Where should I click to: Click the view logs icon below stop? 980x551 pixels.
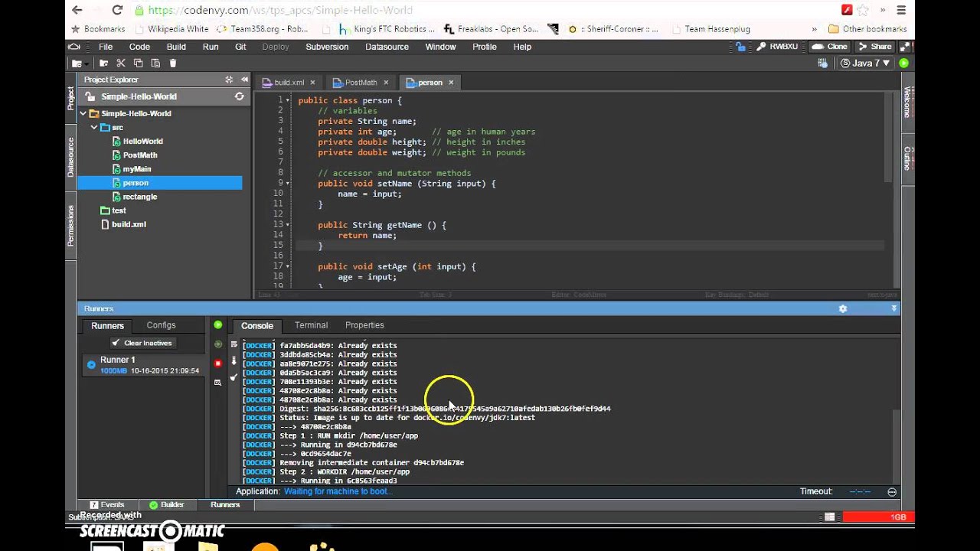pos(218,381)
